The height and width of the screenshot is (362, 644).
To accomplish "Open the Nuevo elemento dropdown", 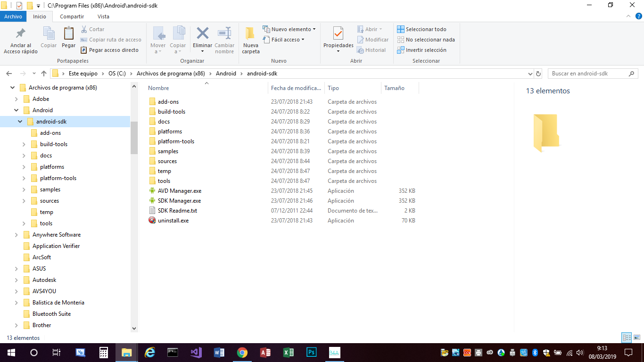I will (289, 29).
